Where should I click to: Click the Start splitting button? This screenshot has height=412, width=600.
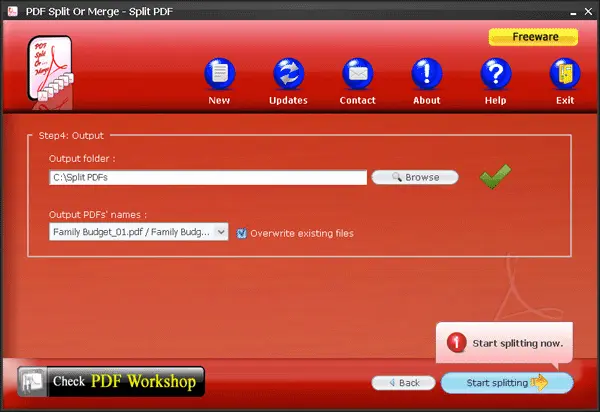[x=507, y=383]
